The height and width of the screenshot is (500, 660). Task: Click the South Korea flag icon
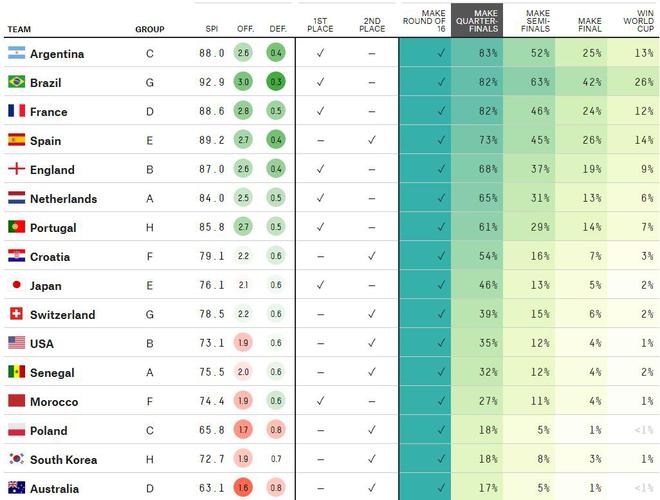click(16, 459)
